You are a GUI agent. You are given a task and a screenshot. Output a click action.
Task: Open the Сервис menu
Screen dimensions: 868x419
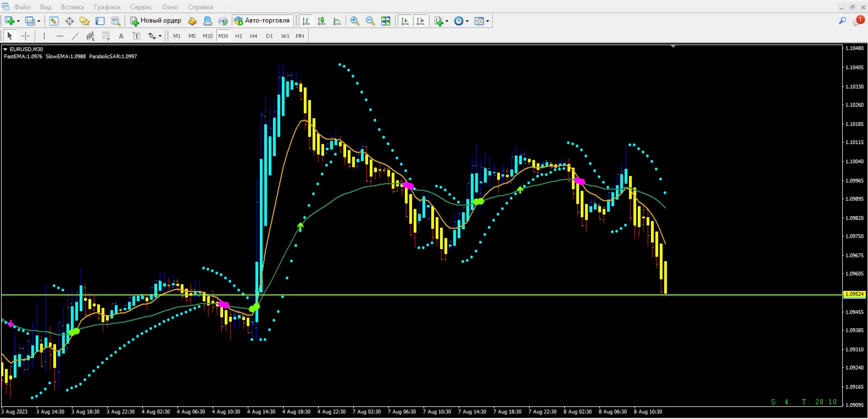click(x=141, y=7)
